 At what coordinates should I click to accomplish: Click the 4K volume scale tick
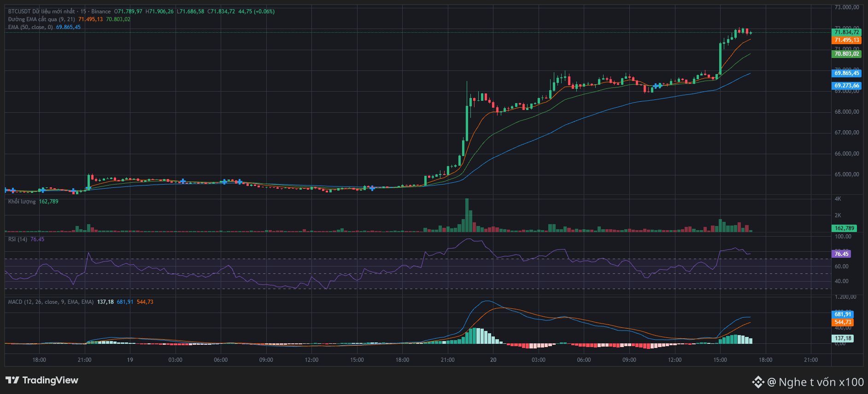838,199
